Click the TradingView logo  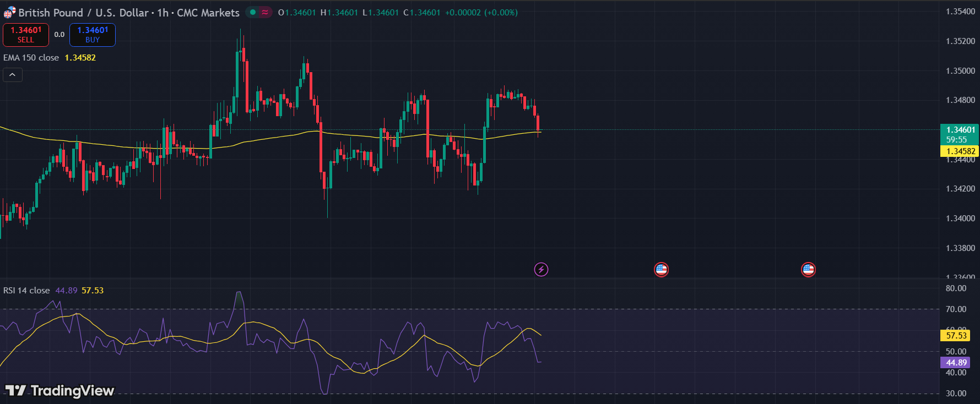pos(59,390)
